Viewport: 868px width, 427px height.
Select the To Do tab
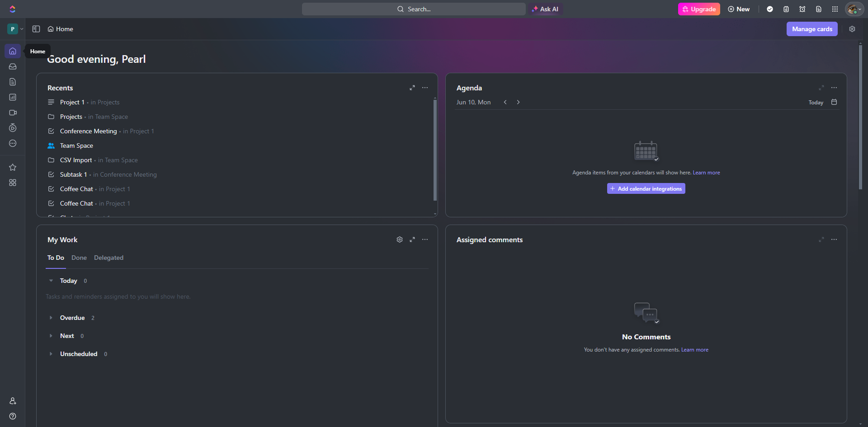56,258
